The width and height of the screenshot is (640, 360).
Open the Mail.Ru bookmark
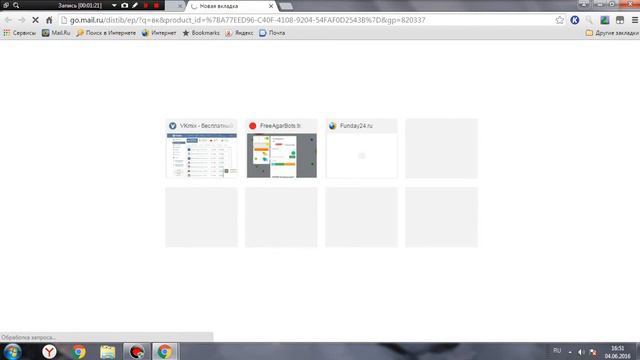tap(56, 33)
